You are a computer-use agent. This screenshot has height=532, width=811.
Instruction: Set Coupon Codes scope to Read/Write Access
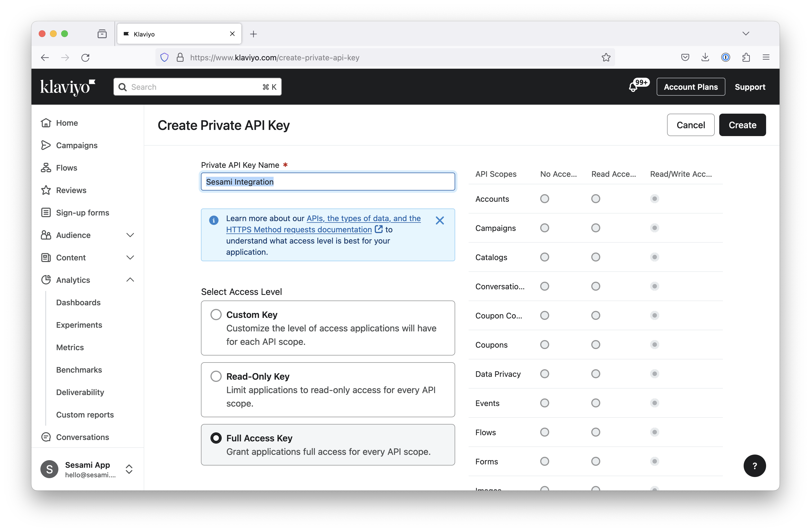[654, 315]
